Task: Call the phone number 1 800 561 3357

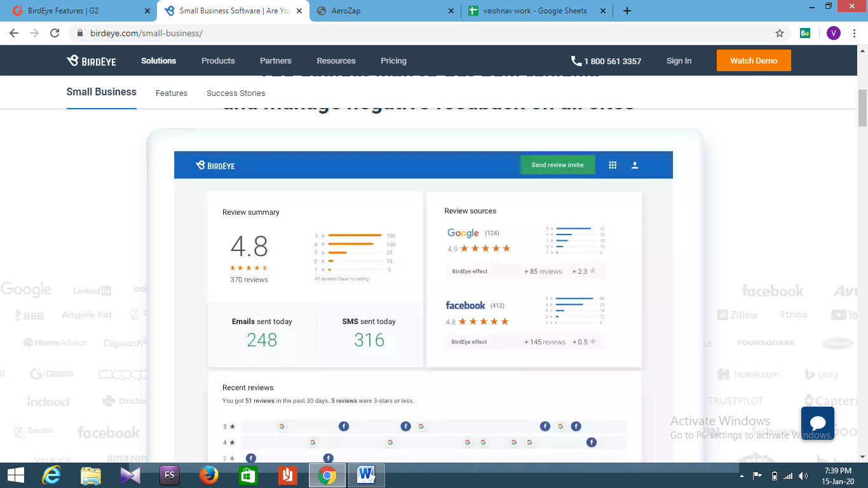Action: [x=606, y=61]
